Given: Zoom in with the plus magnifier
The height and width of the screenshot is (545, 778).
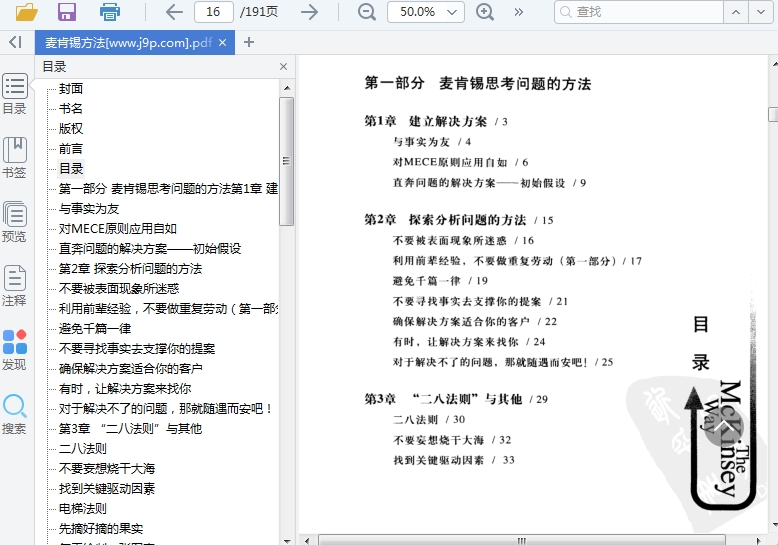Looking at the screenshot, I should point(485,11).
